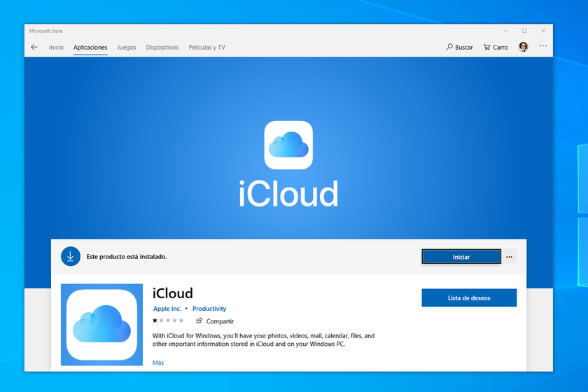This screenshot has width=588, height=392.
Task: Expand description with Más link
Action: point(158,363)
